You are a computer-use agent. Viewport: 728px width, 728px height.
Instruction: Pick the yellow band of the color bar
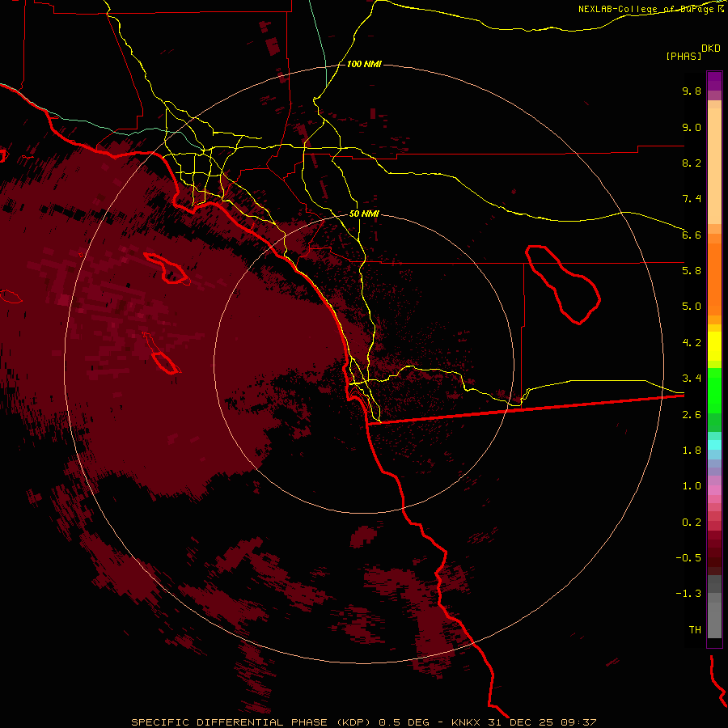pos(714,346)
